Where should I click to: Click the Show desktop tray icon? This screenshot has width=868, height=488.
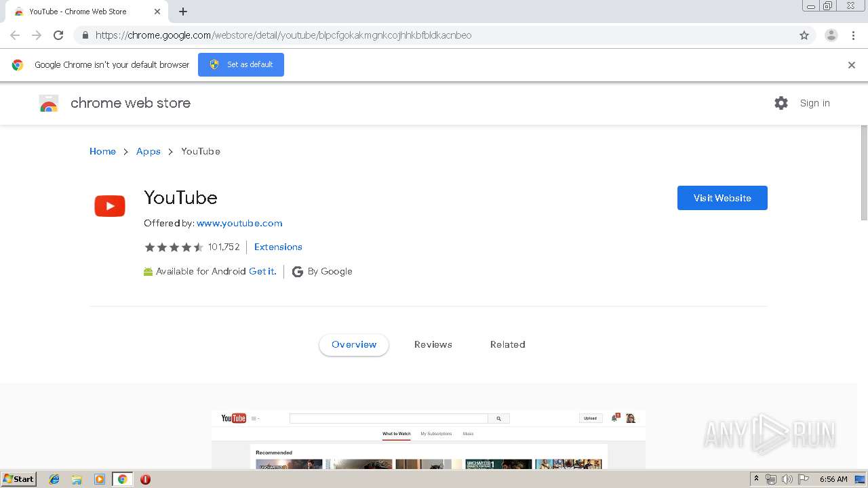tap(861, 479)
